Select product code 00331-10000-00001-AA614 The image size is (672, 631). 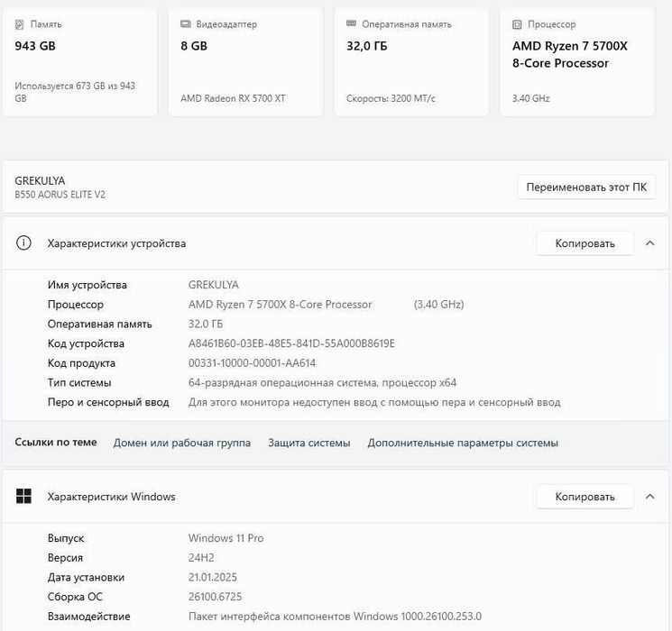(252, 363)
